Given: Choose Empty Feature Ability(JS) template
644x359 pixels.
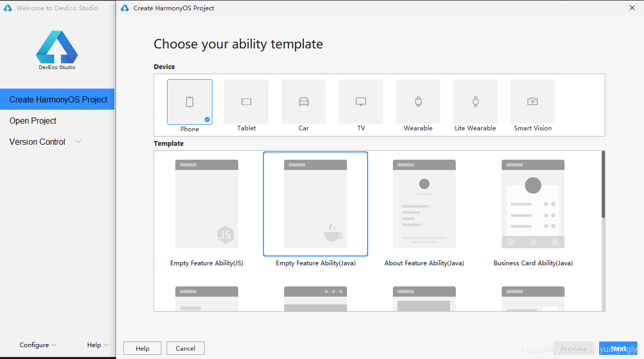Looking at the screenshot, I should [207, 204].
